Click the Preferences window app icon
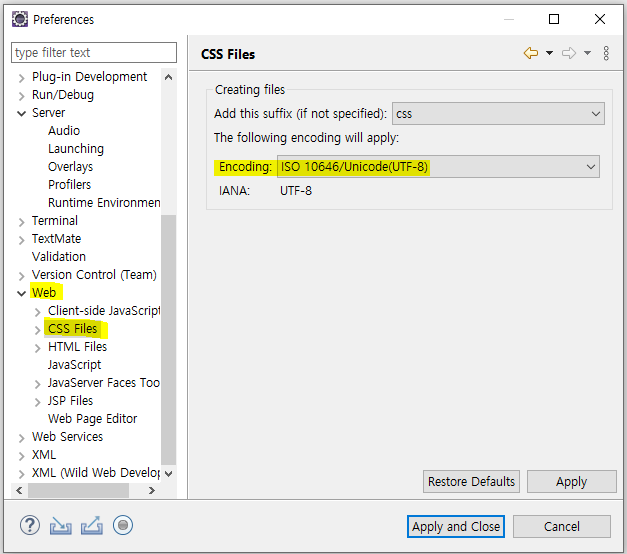This screenshot has height=554, width=627. click(x=20, y=19)
